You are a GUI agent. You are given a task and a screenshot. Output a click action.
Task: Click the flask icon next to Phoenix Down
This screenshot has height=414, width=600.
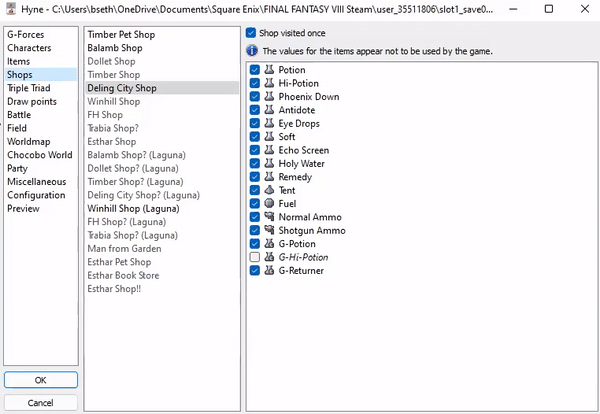click(x=269, y=96)
